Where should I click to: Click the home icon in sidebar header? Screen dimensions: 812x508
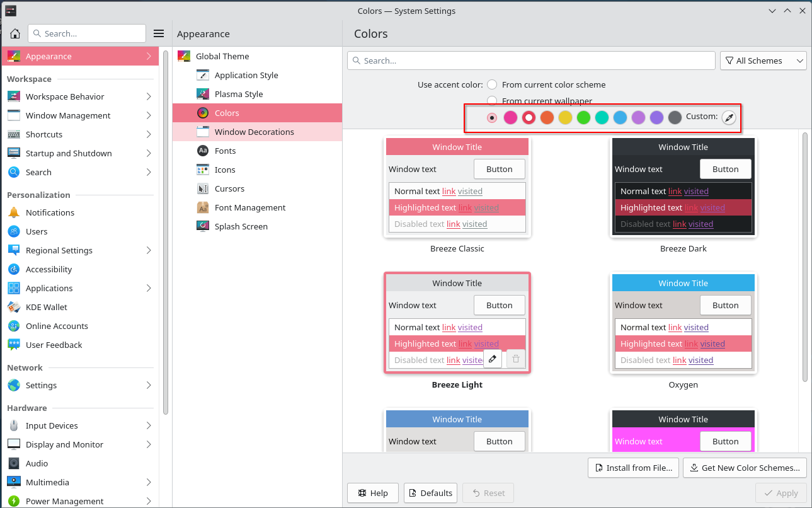[x=15, y=33]
